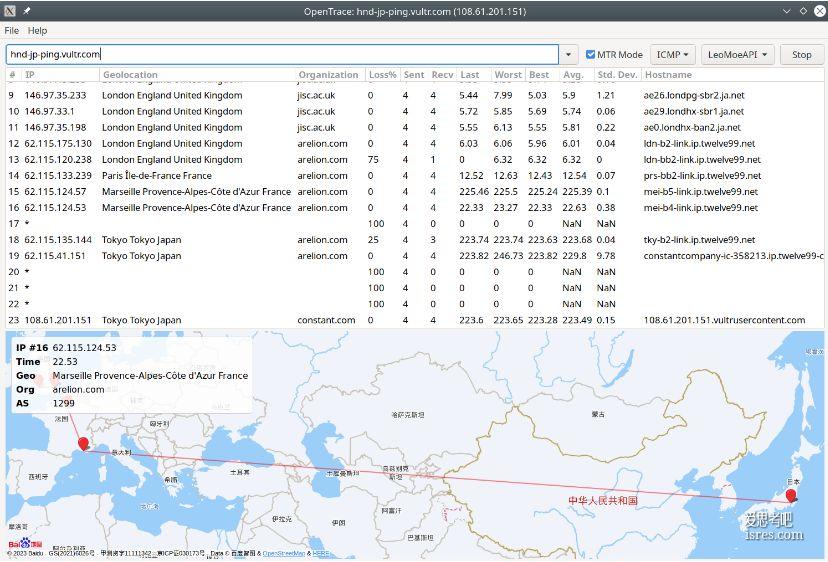Click Paris Île-de-France France geolocation cell
Screen dimensions: 828x562
tap(157, 175)
